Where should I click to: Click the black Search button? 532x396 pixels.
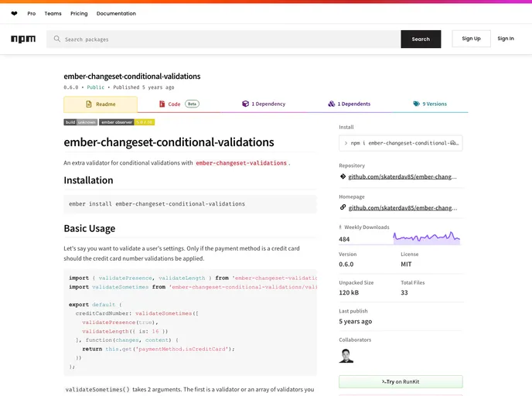tap(421, 39)
